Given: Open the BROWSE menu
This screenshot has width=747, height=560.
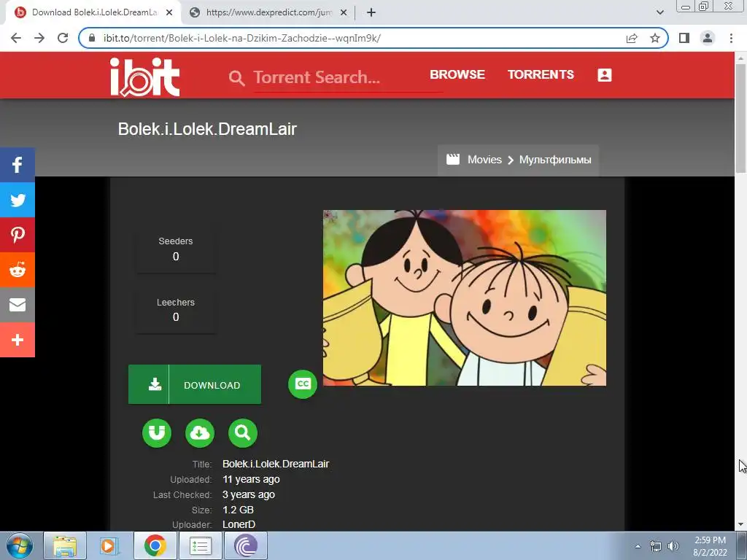Looking at the screenshot, I should (x=457, y=75).
